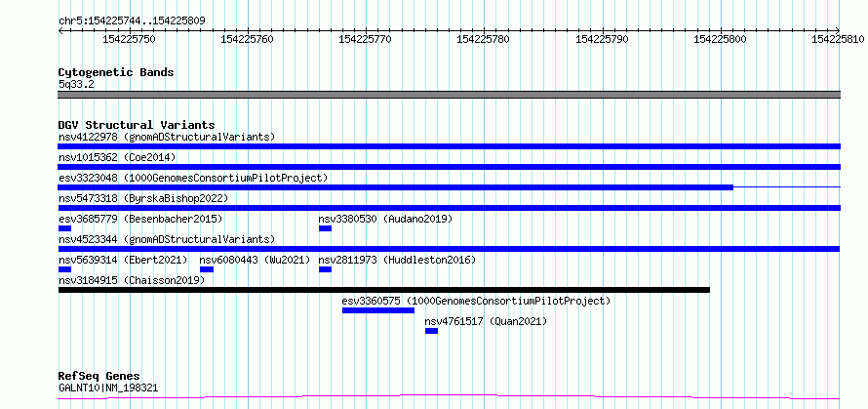Click the magenta GALNT10 gene line
The height and width of the screenshot is (409, 868).
[450, 396]
